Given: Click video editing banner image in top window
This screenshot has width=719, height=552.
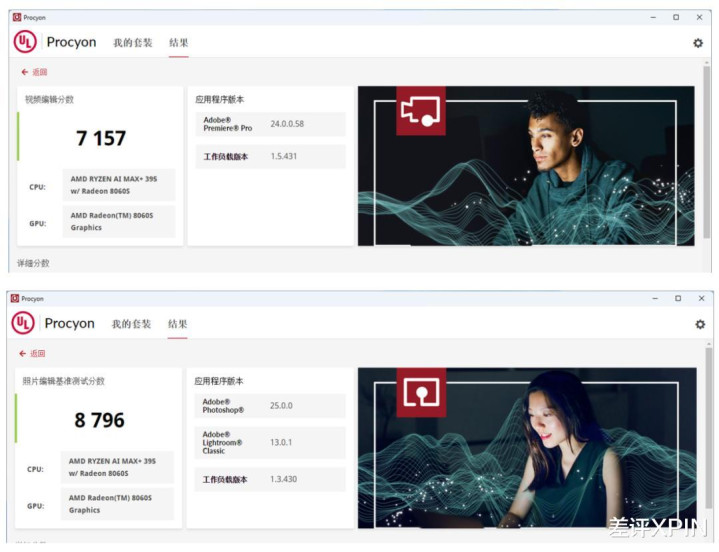Looking at the screenshot, I should 526,166.
